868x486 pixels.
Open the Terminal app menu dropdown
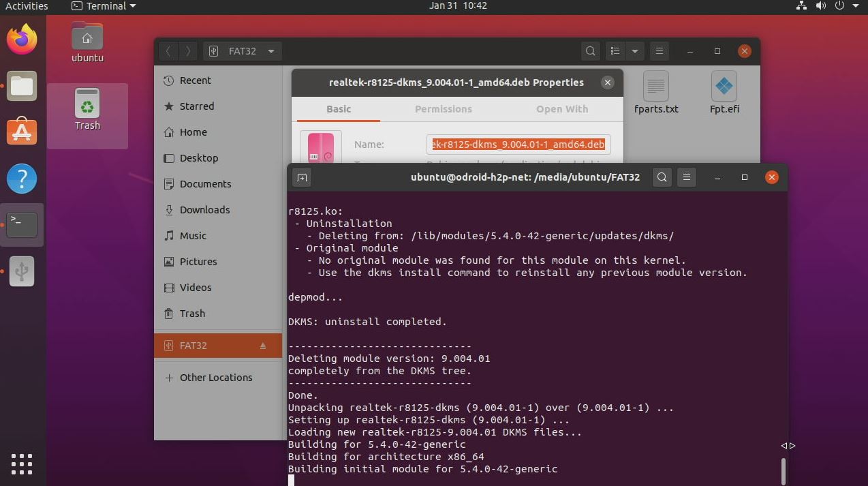coord(104,6)
